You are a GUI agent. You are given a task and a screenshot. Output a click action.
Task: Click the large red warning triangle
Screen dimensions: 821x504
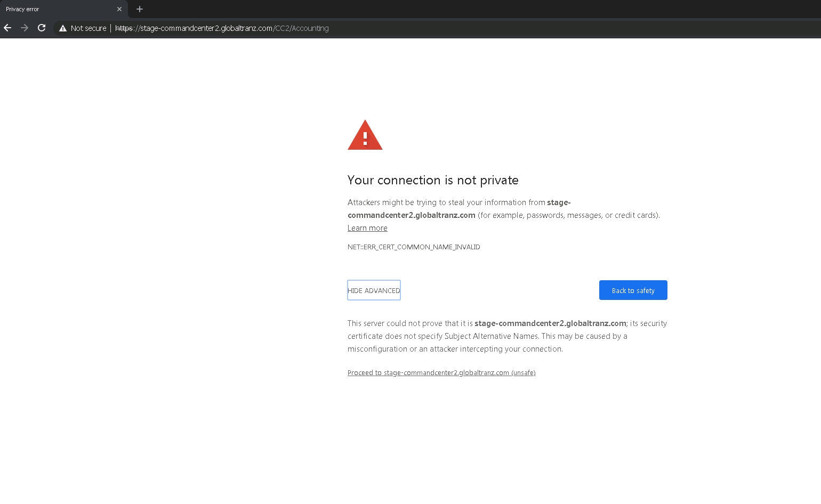click(x=365, y=135)
